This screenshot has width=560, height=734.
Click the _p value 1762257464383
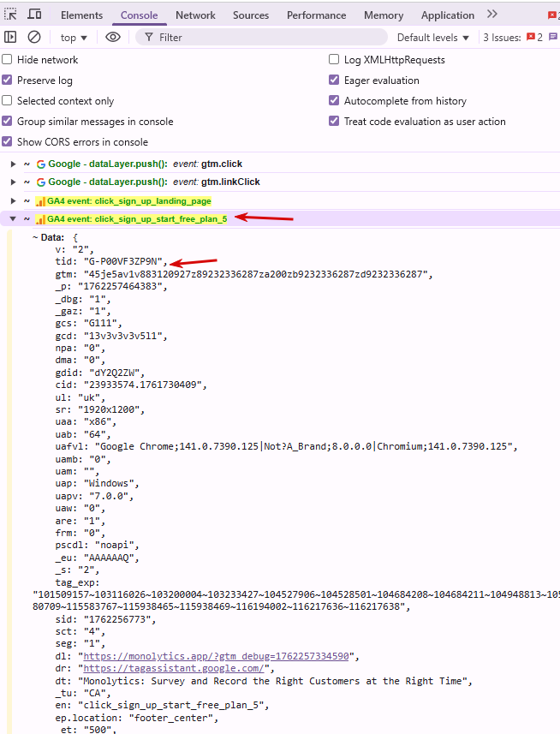point(120,286)
